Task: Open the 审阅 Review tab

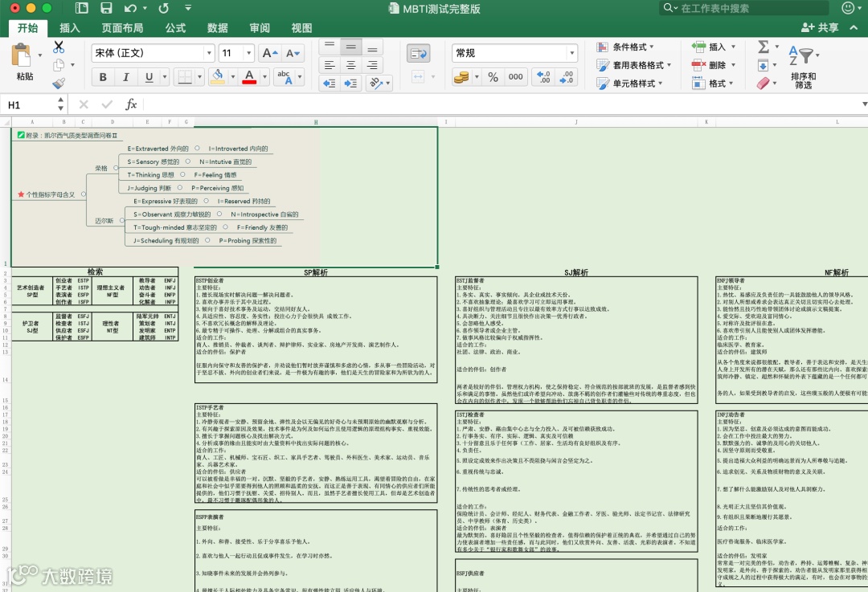Action: [260, 28]
